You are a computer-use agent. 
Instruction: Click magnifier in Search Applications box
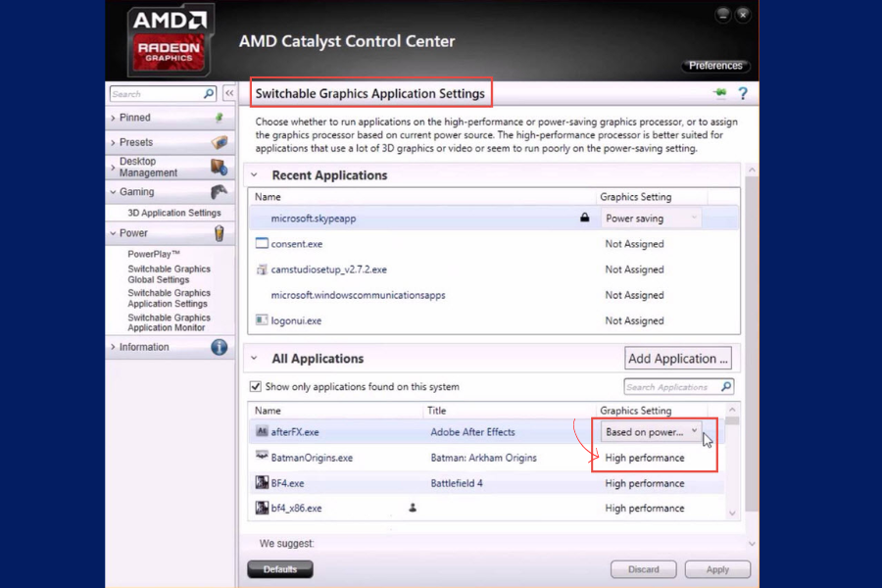(x=726, y=387)
